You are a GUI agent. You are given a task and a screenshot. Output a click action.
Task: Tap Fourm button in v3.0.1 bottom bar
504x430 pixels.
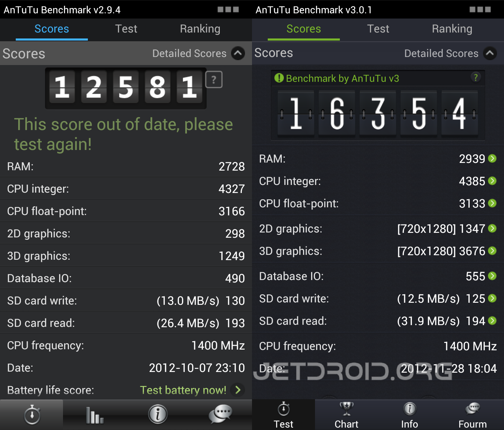click(472, 415)
